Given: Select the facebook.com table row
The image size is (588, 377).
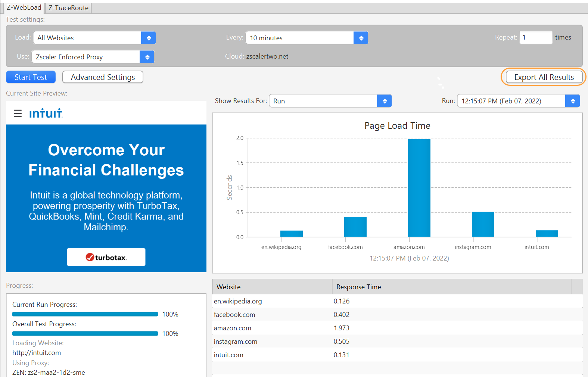Looking at the screenshot, I should click(x=397, y=314).
